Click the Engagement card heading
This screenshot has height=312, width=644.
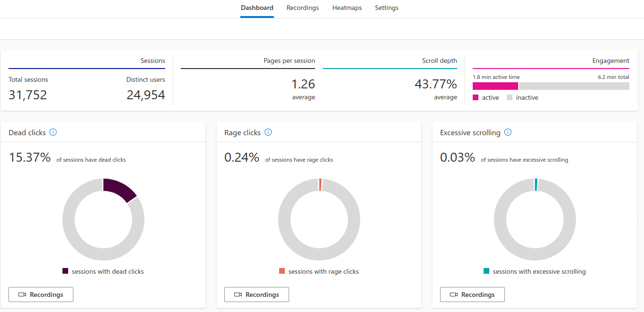pos(611,61)
